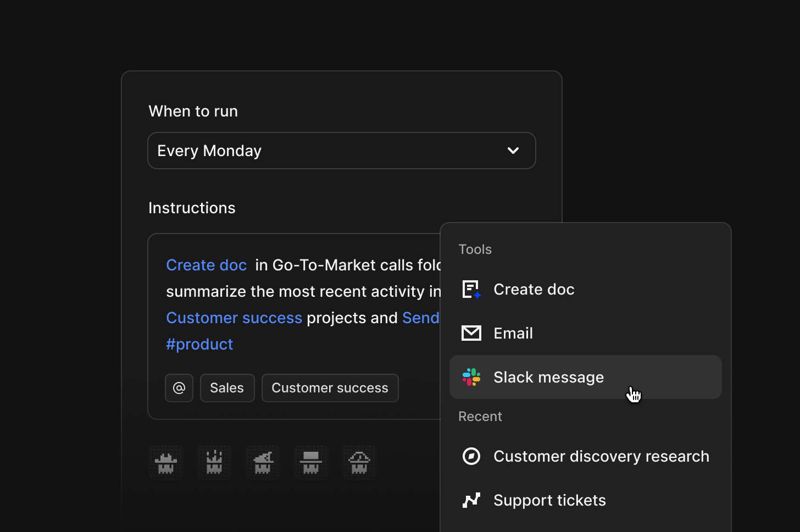Click the Customer success tag button
The width and height of the screenshot is (800, 532).
click(x=330, y=388)
